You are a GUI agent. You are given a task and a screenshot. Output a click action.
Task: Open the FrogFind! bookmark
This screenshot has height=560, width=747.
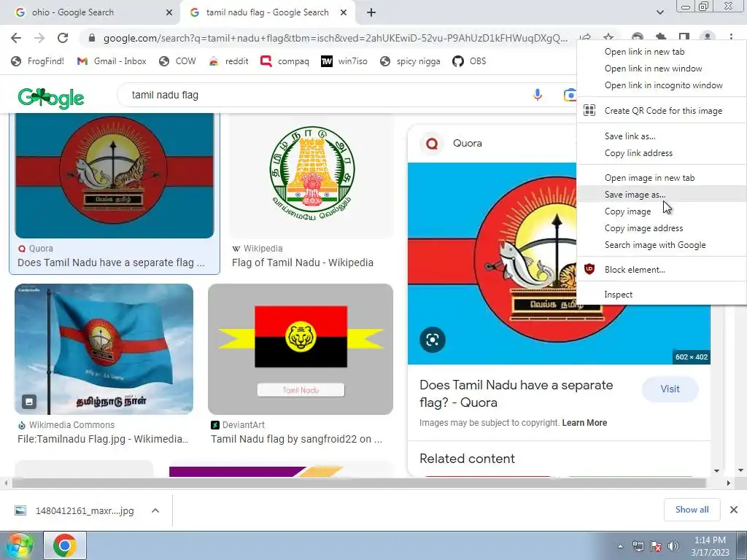(x=38, y=61)
